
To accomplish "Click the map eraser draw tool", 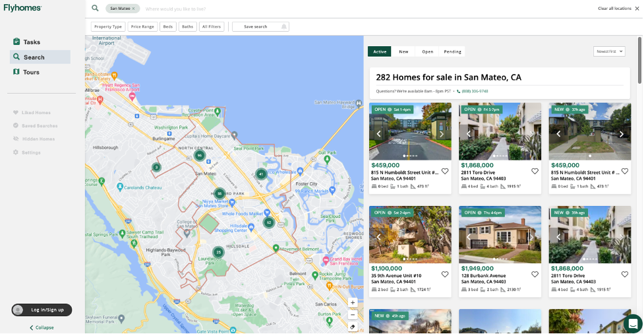I will (x=353, y=327).
